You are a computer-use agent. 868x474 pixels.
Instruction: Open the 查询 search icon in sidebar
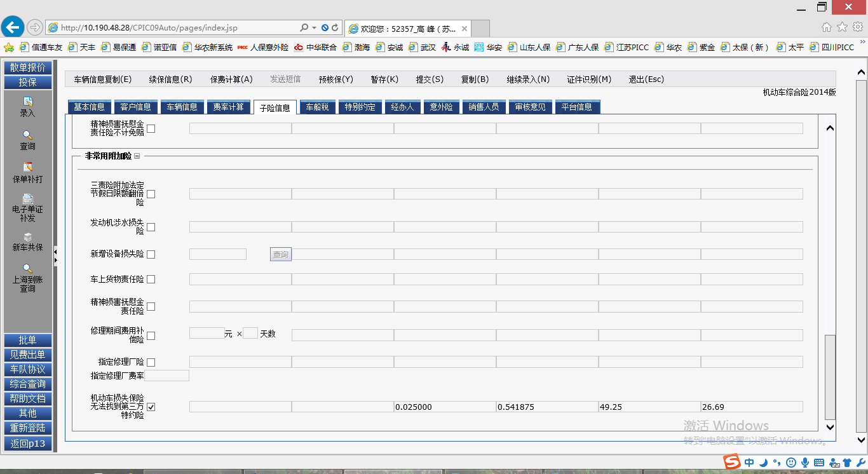28,135
